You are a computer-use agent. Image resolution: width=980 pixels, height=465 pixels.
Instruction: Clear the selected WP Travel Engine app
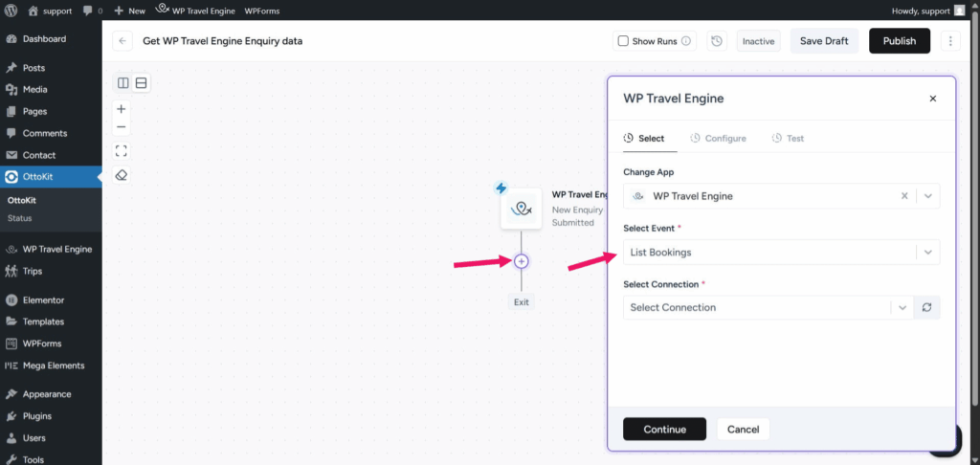(x=903, y=195)
